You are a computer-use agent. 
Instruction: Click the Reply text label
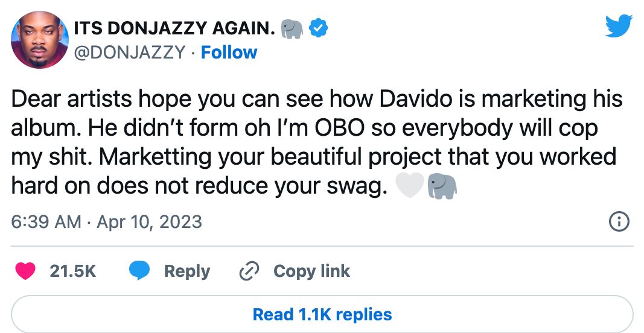coord(187,271)
